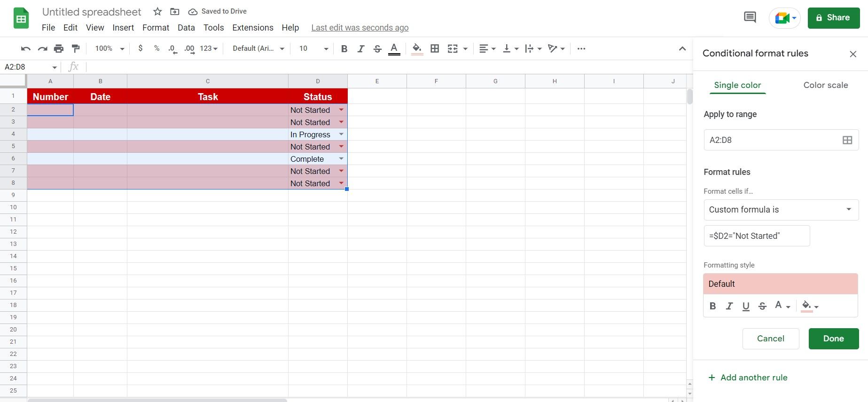Toggle bold in Formatting style panel

coord(712,306)
